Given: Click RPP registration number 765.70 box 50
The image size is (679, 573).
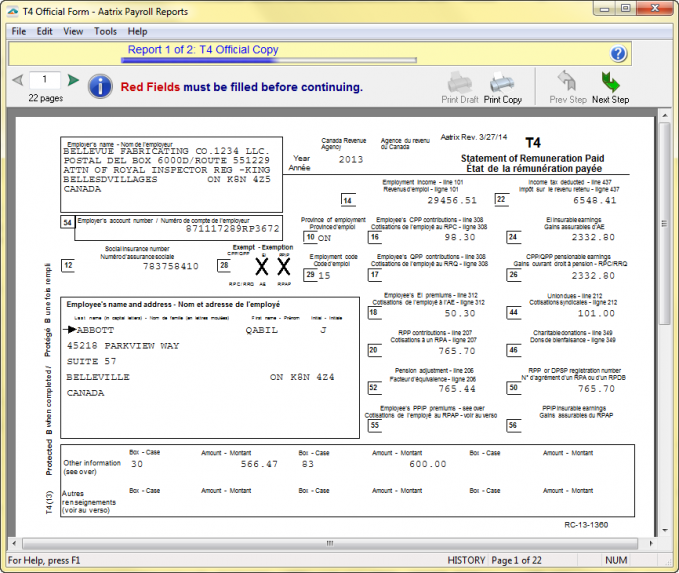Looking at the screenshot, I should pyautogui.click(x=596, y=389).
